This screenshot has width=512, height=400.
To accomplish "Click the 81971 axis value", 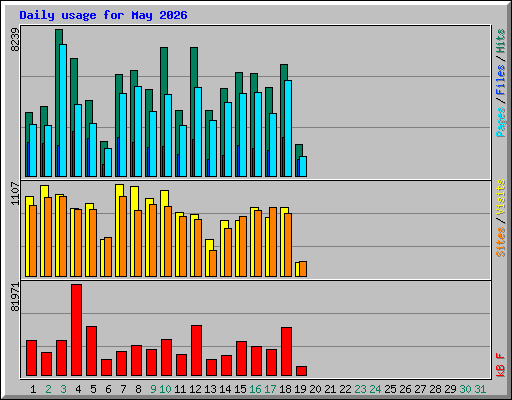I will (x=15, y=297).
